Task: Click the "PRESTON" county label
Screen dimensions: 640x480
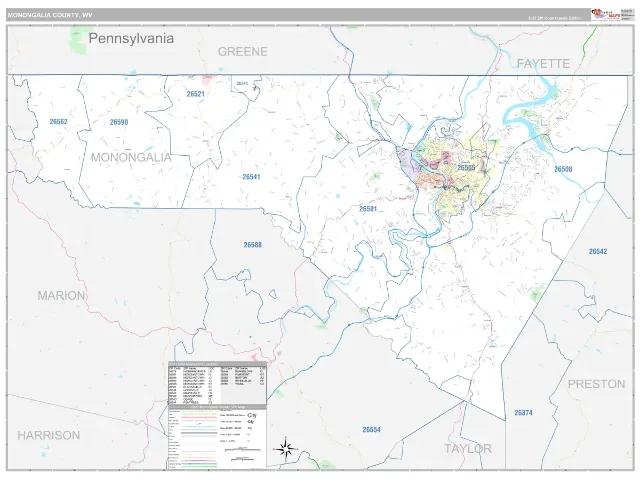Action: point(596,384)
